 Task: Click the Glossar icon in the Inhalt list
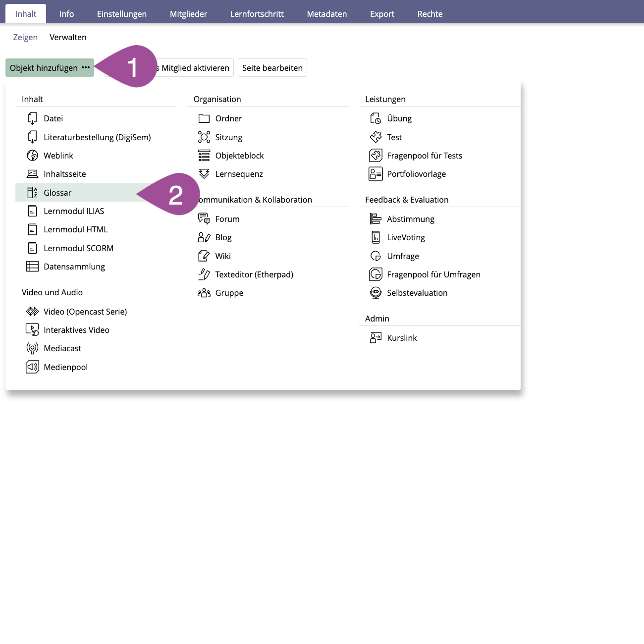coord(32,193)
